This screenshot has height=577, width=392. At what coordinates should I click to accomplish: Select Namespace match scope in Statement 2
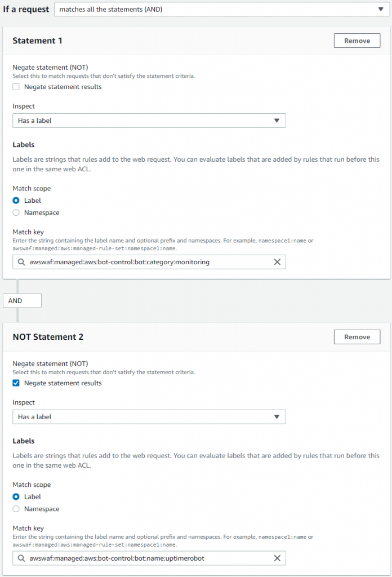point(16,509)
